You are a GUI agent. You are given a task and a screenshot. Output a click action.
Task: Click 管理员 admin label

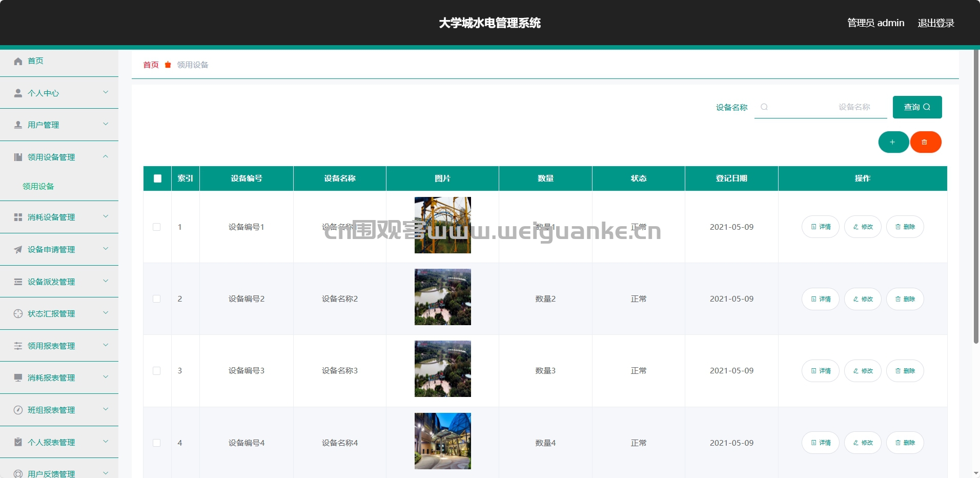coord(875,23)
